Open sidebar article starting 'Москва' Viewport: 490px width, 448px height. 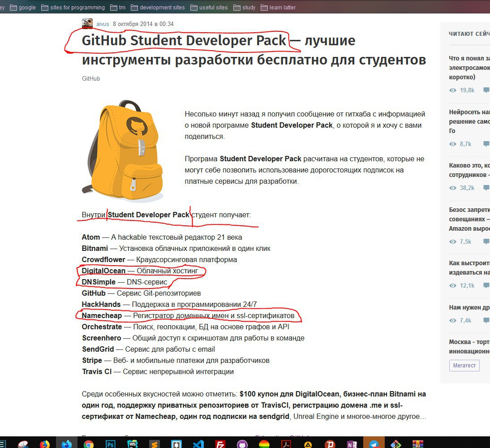(x=469, y=346)
